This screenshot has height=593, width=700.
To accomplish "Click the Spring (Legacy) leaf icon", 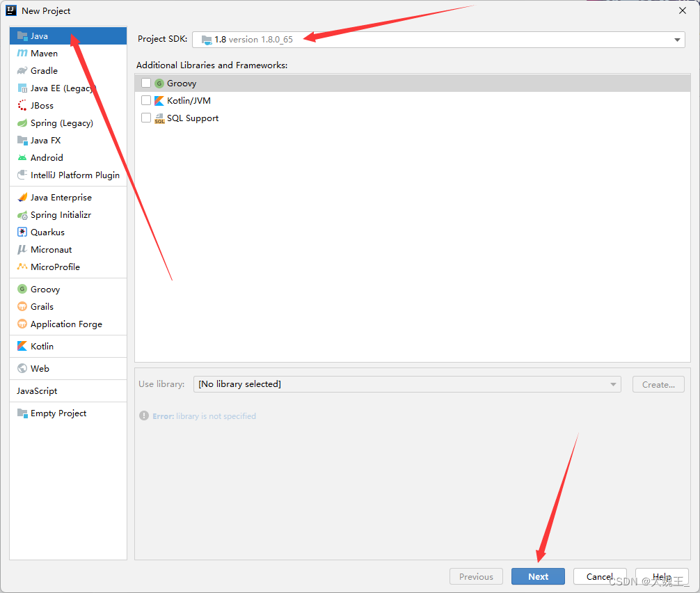I will click(x=22, y=122).
